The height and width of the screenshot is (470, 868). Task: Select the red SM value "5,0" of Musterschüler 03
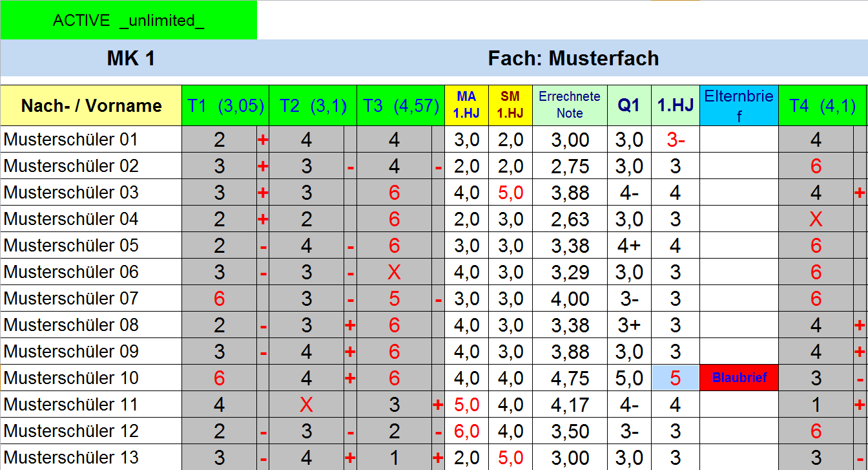coord(510,193)
